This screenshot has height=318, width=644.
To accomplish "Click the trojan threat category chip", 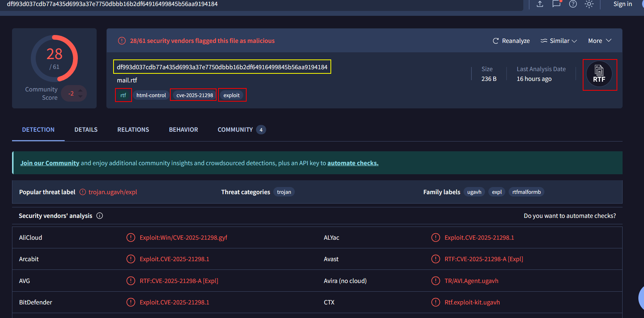I will pyautogui.click(x=284, y=192).
